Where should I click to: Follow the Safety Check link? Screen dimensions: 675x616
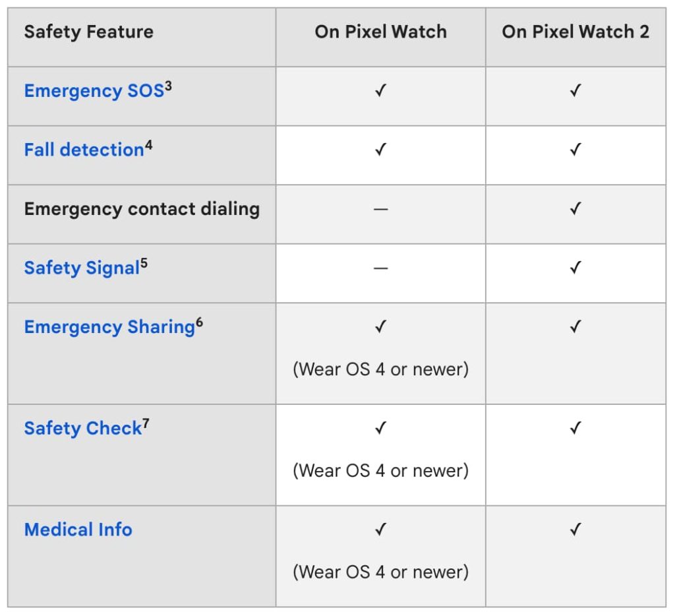click(x=82, y=429)
